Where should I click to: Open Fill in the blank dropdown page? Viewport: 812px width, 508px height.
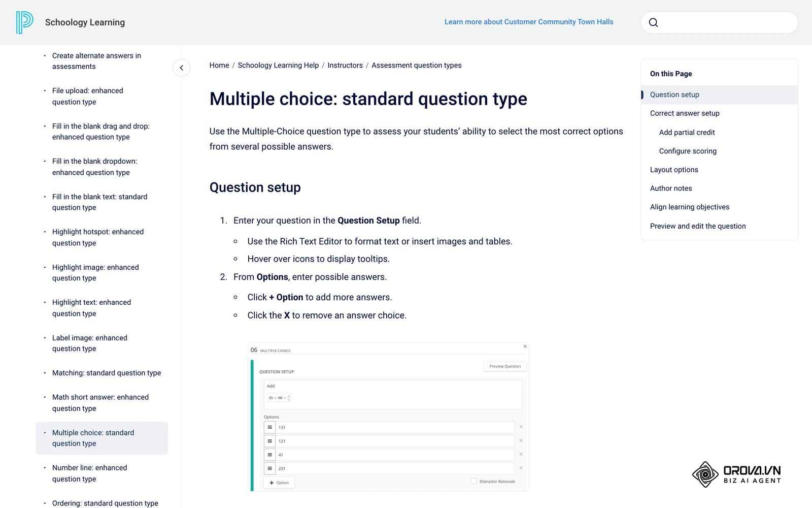click(x=94, y=167)
